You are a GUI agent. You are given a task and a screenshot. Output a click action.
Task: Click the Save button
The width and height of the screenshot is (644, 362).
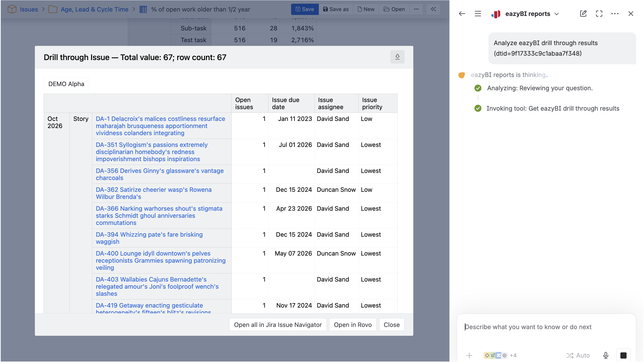(x=305, y=9)
